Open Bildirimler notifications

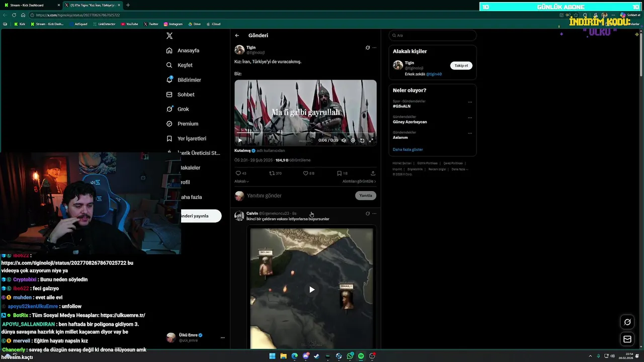tap(184, 80)
